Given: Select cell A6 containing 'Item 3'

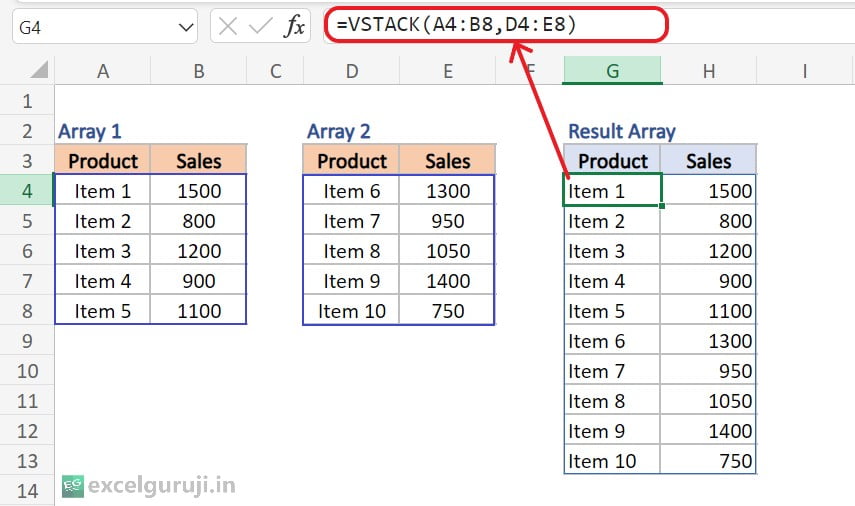Looking at the screenshot, I should click(x=103, y=251).
